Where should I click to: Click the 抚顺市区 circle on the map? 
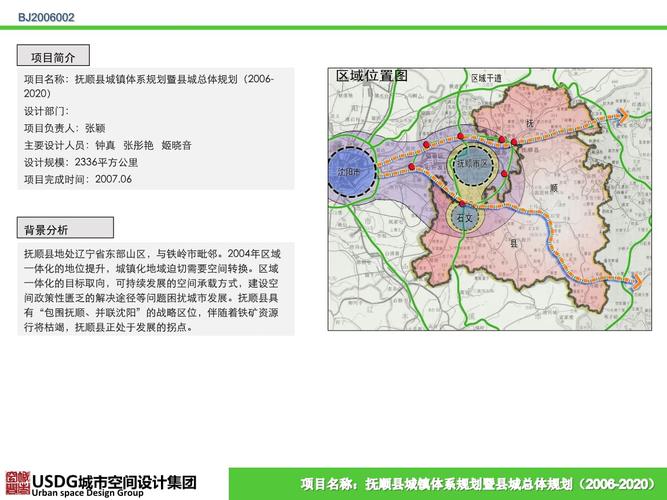click(x=473, y=164)
